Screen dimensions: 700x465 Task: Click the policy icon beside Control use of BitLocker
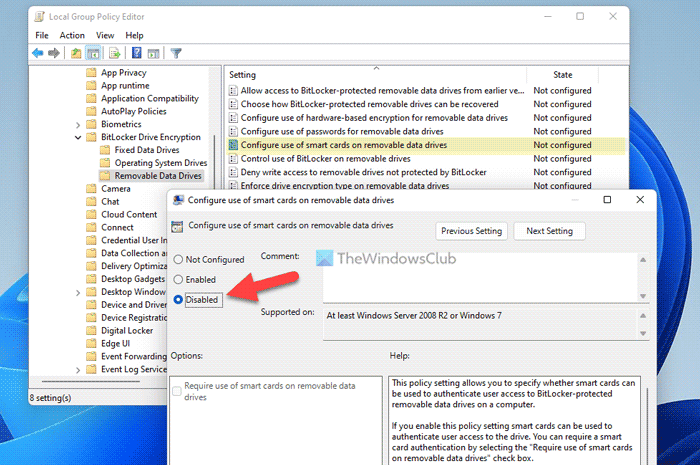pos(233,159)
